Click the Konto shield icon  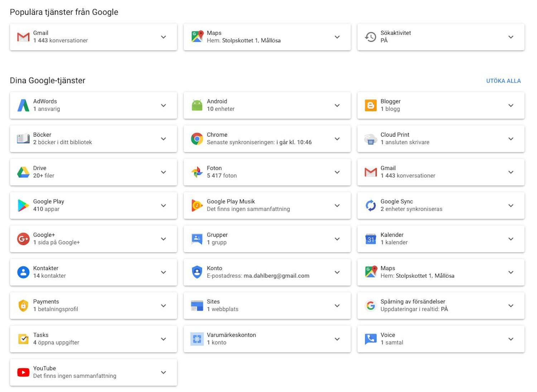pos(197,272)
